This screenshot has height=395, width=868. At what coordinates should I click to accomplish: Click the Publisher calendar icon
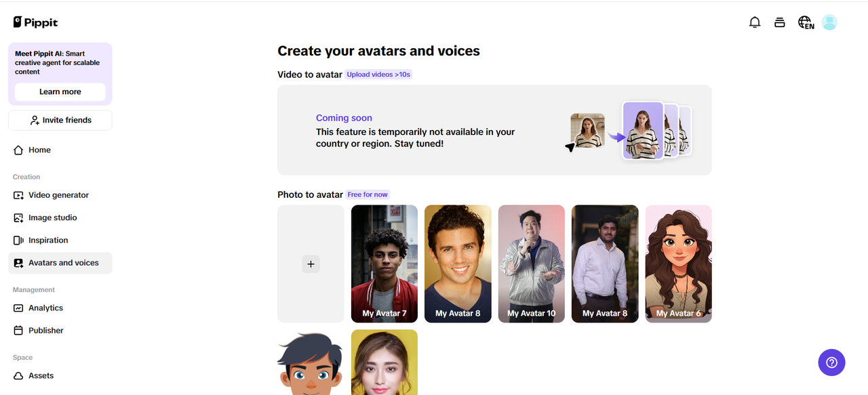pos(18,331)
